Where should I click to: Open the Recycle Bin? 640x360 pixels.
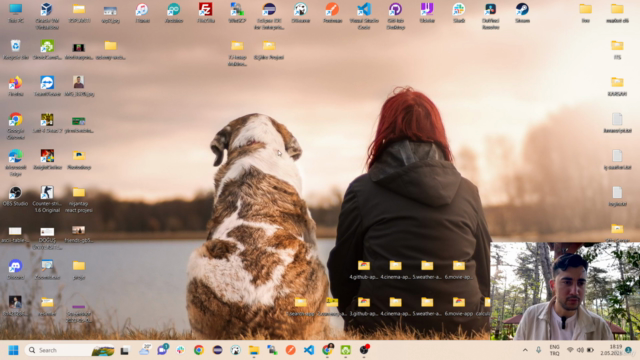[x=16, y=49]
